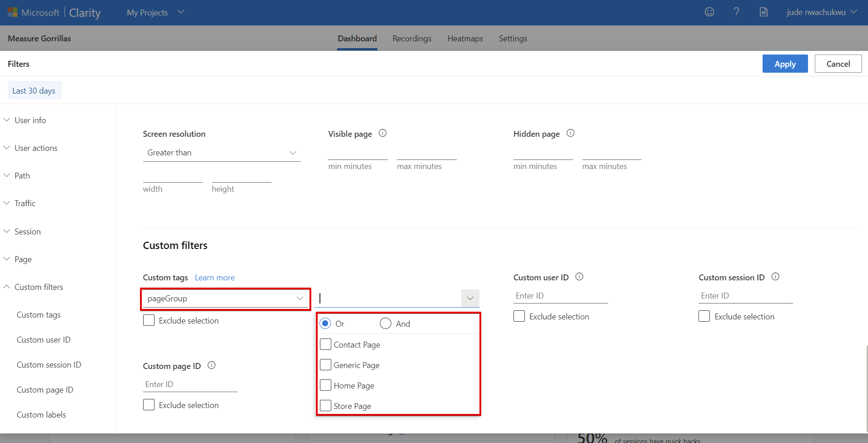Switch to the Heatmaps tab
Image resolution: width=868 pixels, height=443 pixels.
point(465,38)
